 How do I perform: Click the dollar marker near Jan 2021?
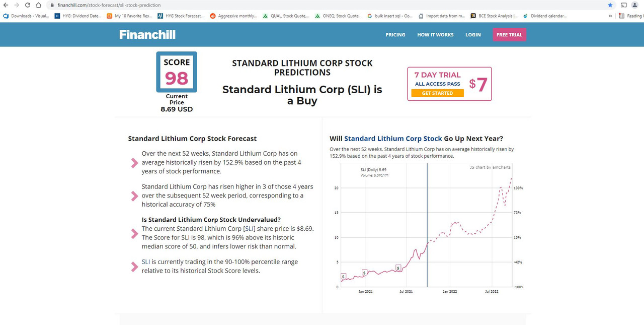tap(365, 273)
